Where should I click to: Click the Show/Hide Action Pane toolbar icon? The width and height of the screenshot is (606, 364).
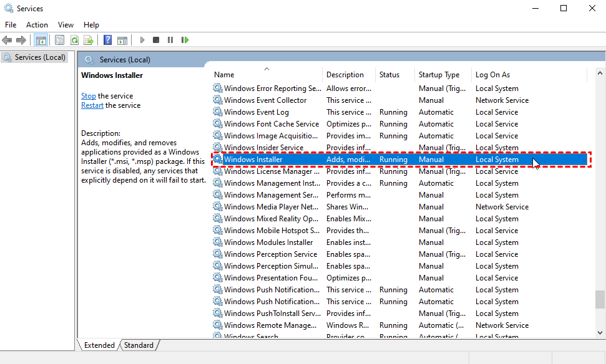[122, 41]
